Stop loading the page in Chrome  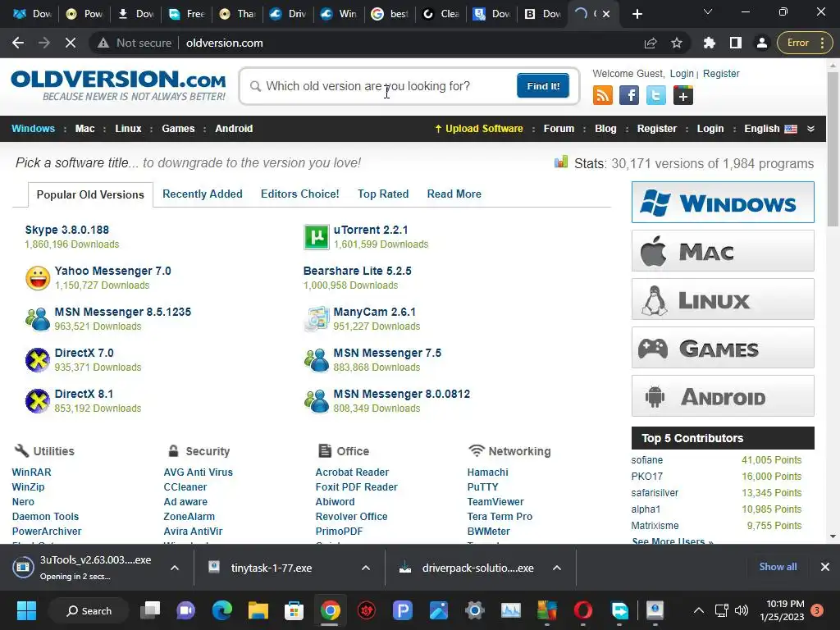point(71,43)
